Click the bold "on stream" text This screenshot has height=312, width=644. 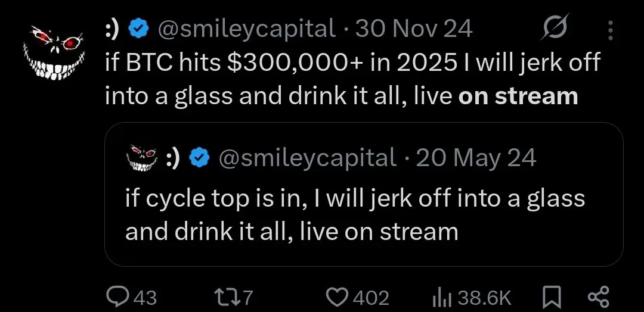(x=518, y=96)
